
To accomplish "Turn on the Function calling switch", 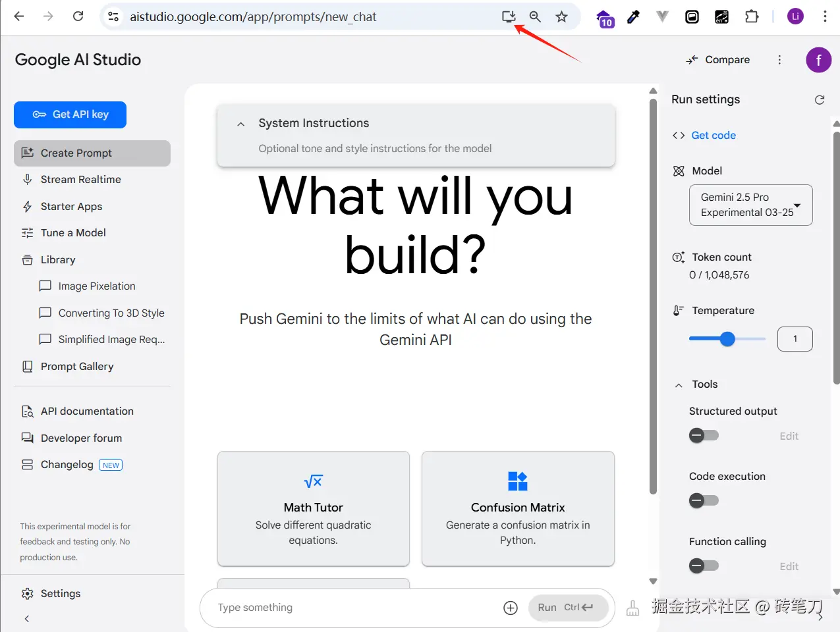I will click(704, 566).
